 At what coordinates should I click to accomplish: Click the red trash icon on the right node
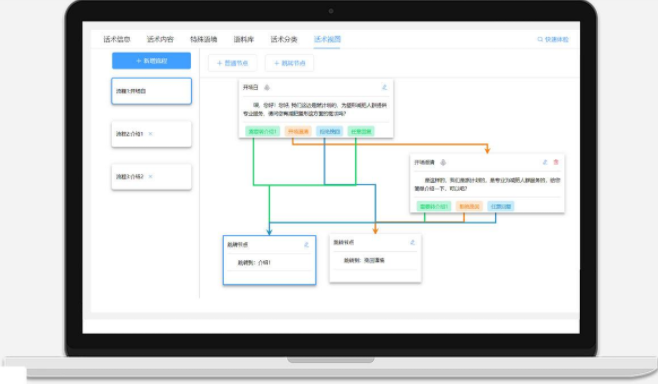tap(556, 162)
